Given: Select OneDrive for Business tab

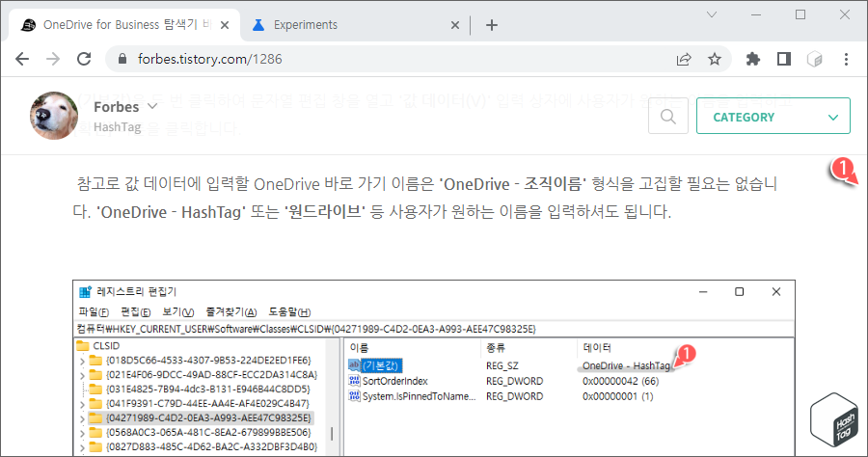Looking at the screenshot, I should (x=126, y=25).
